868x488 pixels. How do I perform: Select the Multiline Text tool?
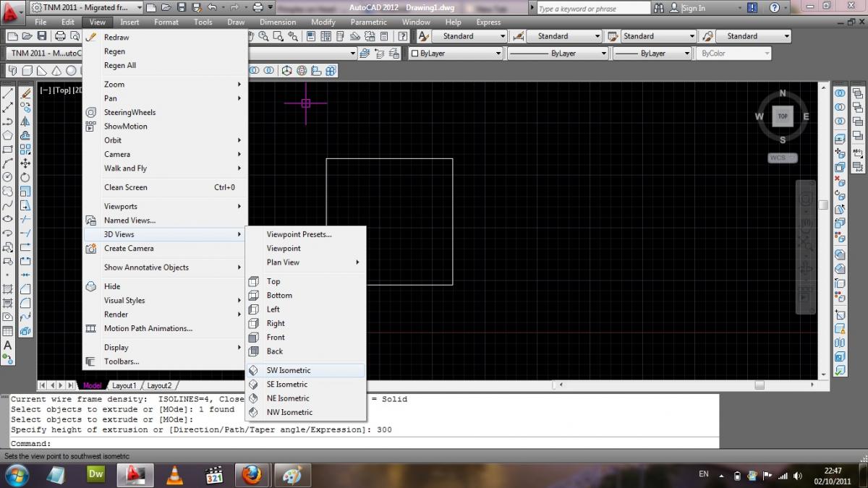point(7,345)
